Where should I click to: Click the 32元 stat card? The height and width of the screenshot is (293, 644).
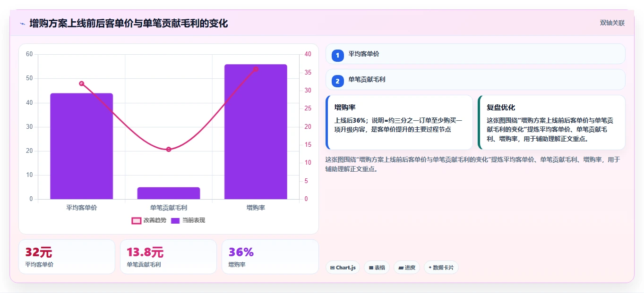(x=67, y=257)
